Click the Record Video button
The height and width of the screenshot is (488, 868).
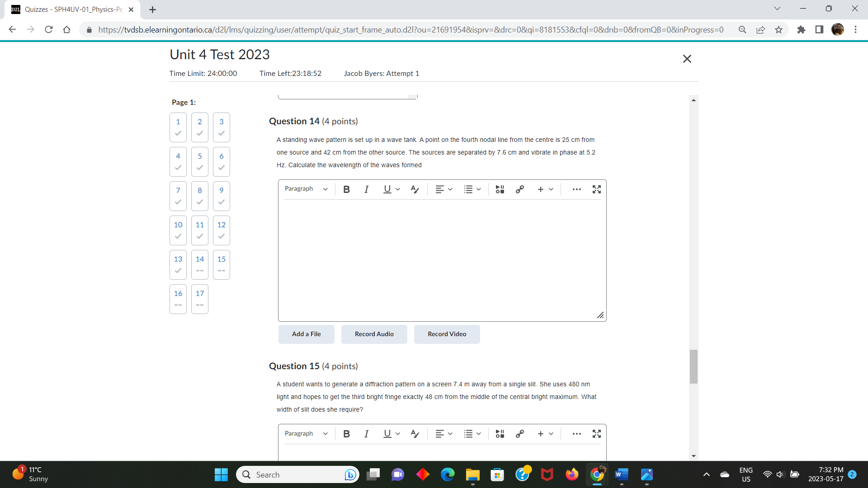coord(447,334)
